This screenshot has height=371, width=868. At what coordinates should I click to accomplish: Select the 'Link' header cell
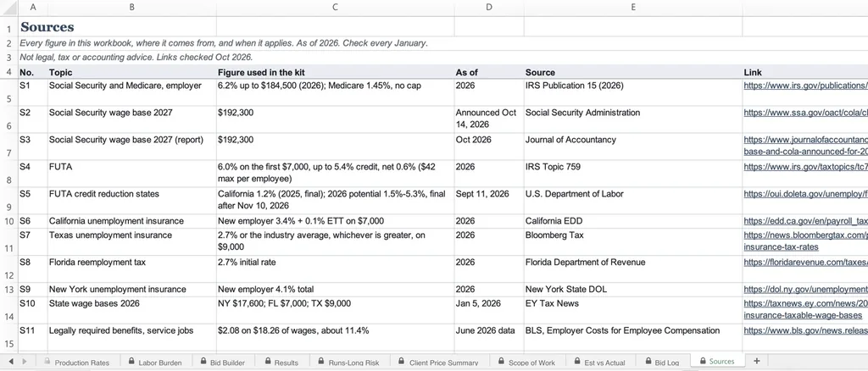click(805, 72)
